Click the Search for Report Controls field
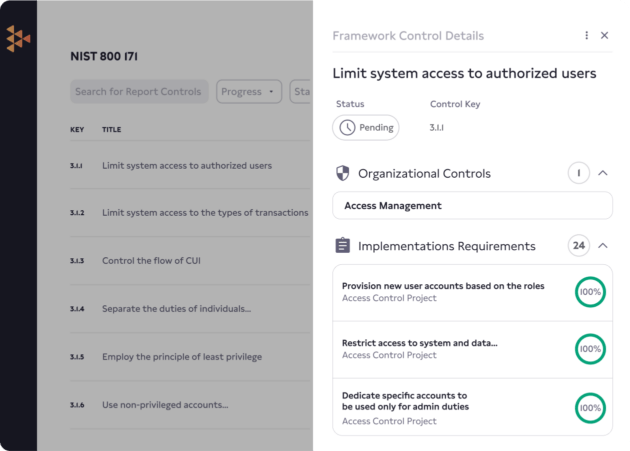Screen dimensions: 630x451 coord(139,92)
